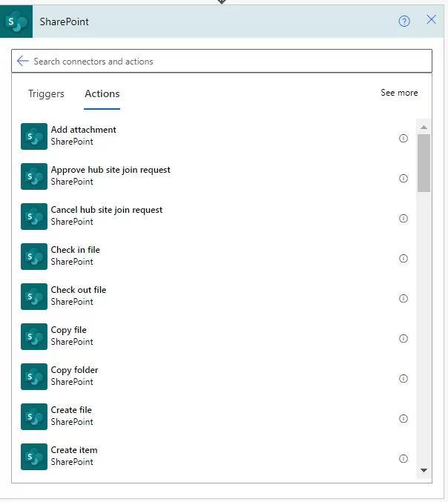
Task: Click the back arrow in search box
Action: [x=22, y=61]
